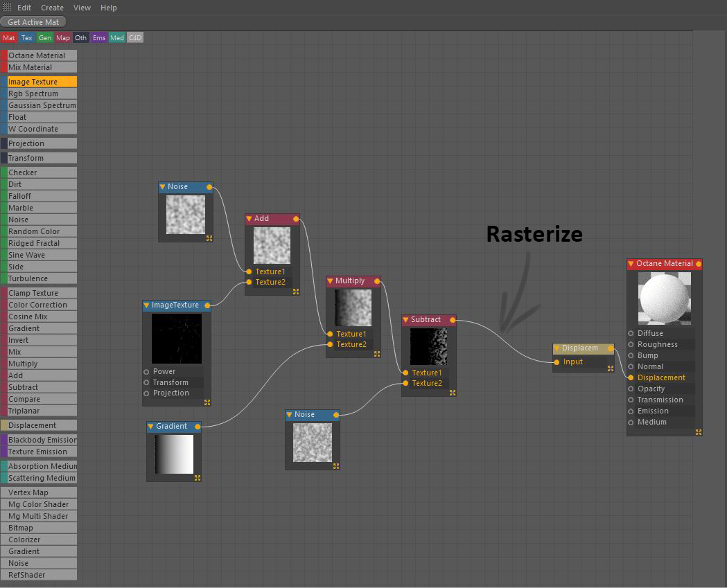The height and width of the screenshot is (588, 727).
Task: Click Texture2 input port on Subtract node
Action: 405,383
